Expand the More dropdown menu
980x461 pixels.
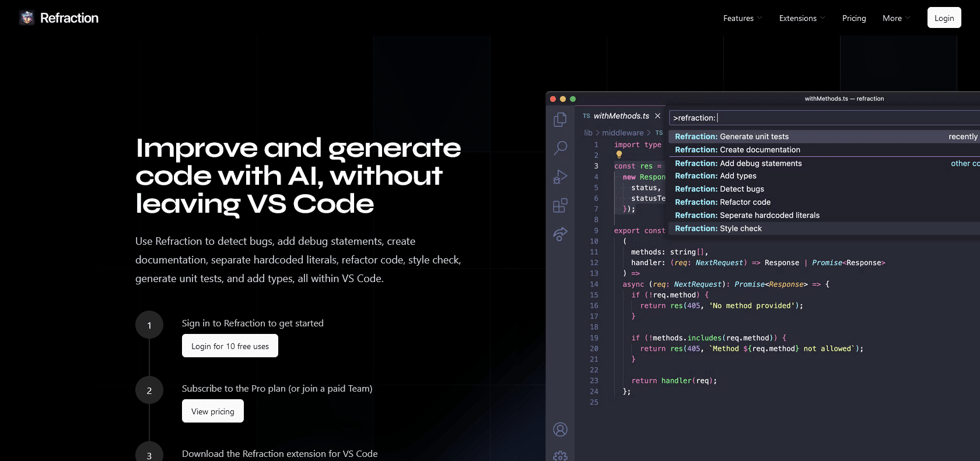(x=896, y=18)
